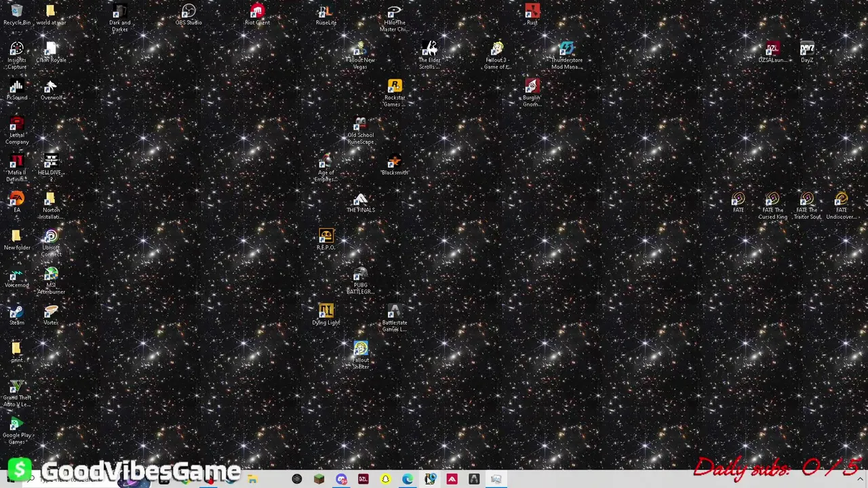Launch RuneLite from the desktop
Viewport: 868px width, 488px height.
point(326,14)
